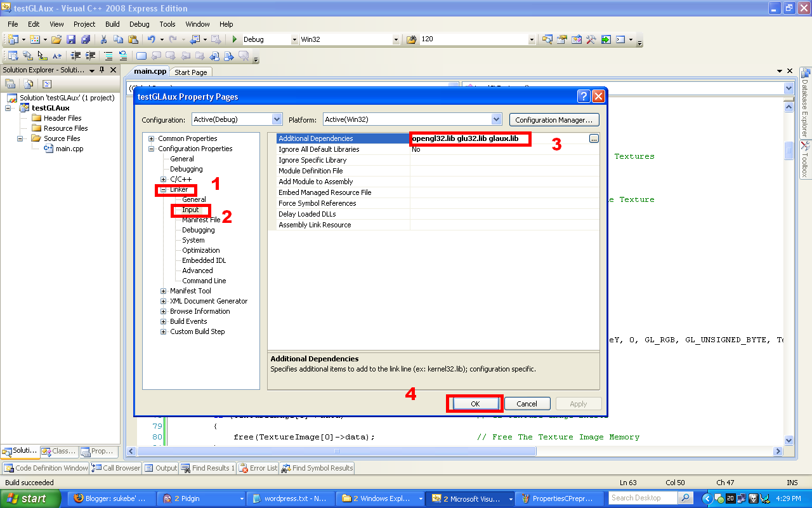
Task: Click Show All Files icon in Solution Explorer
Action: (29, 83)
